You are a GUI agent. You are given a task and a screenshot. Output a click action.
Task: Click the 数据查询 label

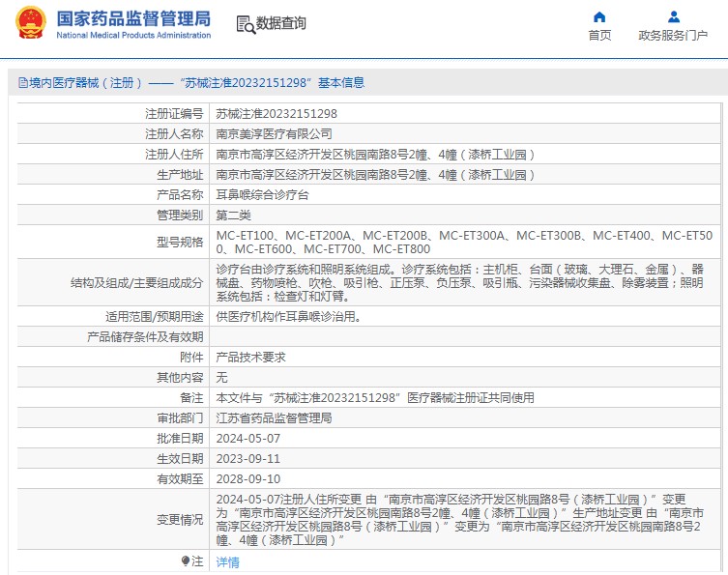281,23
